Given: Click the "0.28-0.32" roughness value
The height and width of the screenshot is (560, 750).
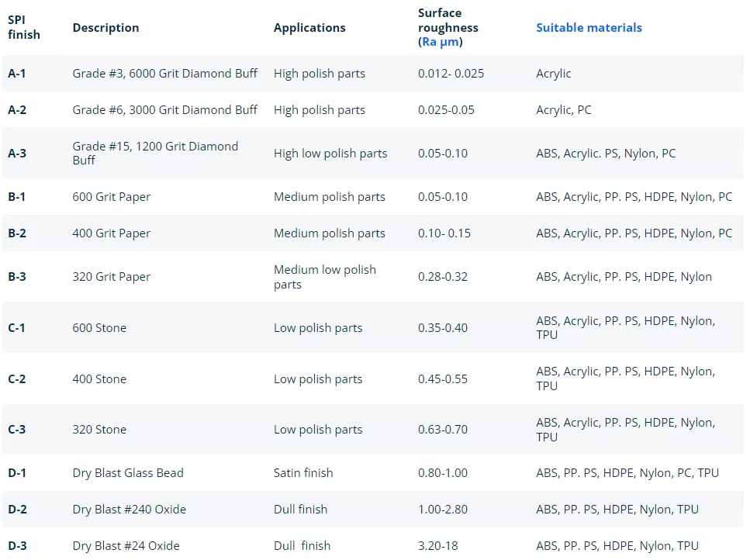Looking at the screenshot, I should [x=442, y=277].
